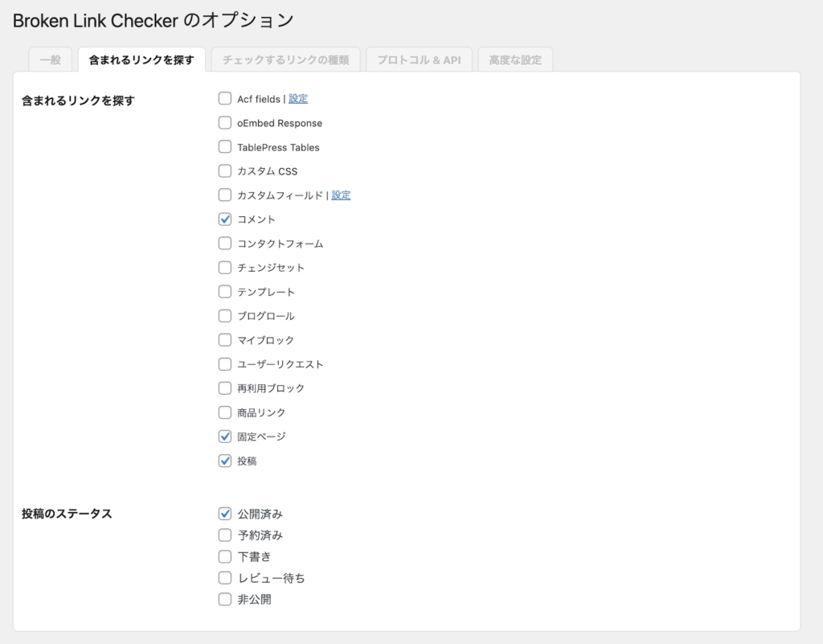Enable the 下書き status checkbox
The width and height of the screenshot is (823, 644).
pos(225,556)
